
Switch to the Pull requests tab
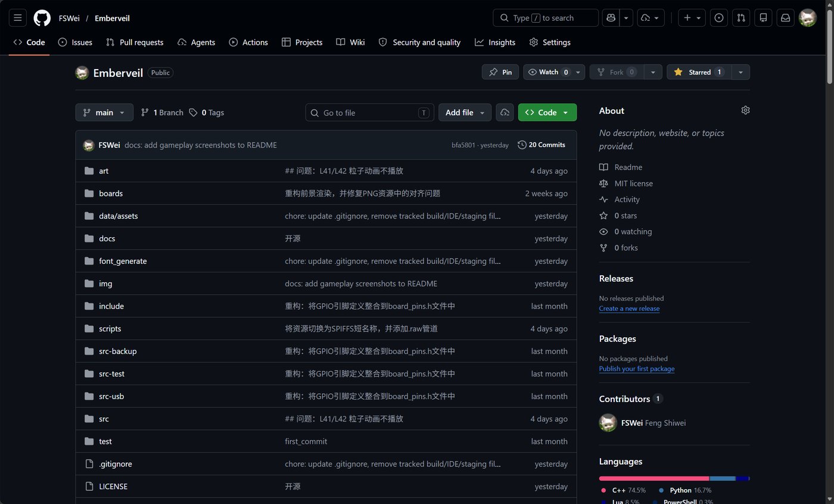[135, 42]
